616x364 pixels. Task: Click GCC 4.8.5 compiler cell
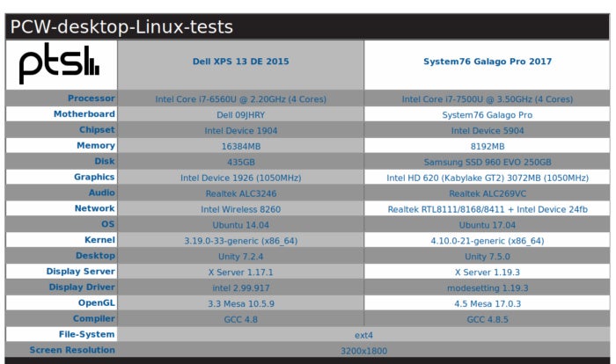point(488,319)
